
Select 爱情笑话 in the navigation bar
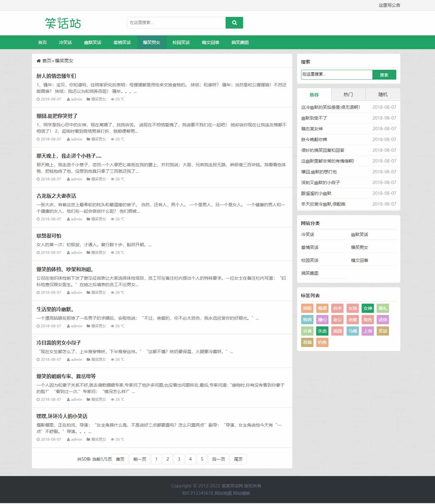[122, 42]
